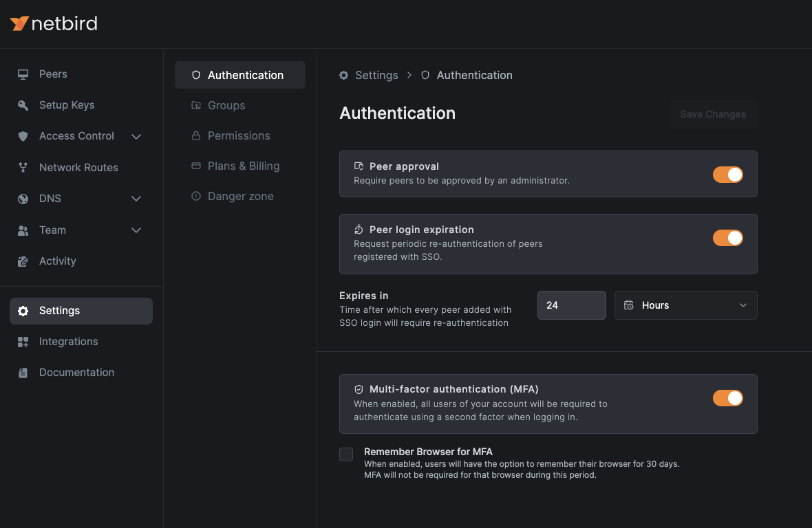Edit the Expires in value field
Screen dimensions: 812x528
[571, 305]
